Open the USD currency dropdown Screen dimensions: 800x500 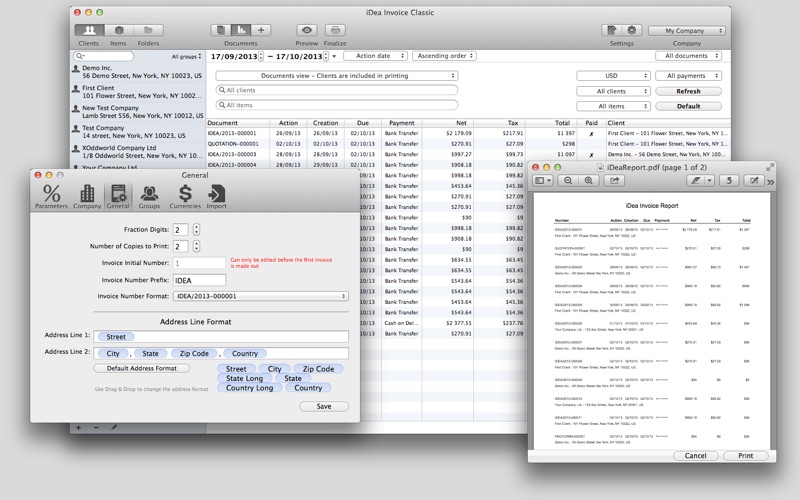point(613,76)
